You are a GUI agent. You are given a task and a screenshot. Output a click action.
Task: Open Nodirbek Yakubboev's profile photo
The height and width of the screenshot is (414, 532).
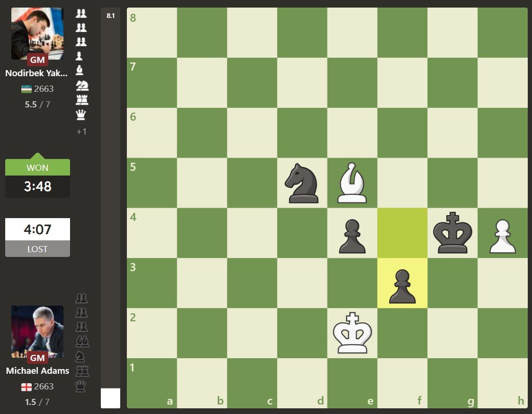37,34
